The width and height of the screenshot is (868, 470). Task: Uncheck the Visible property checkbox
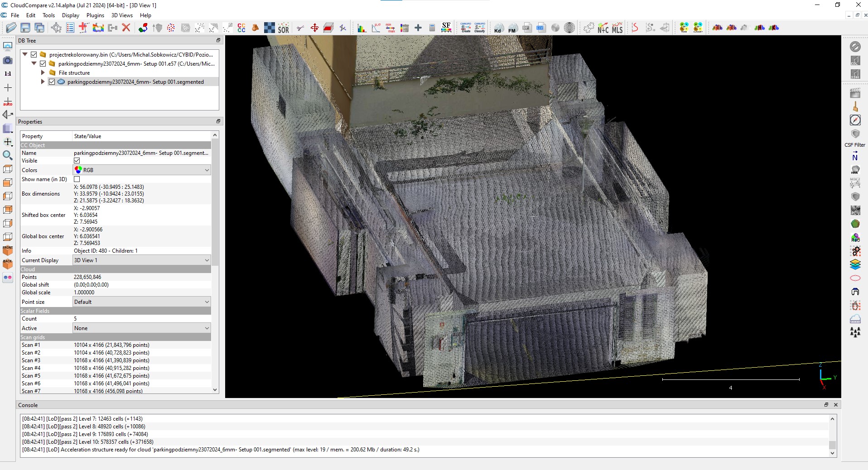pos(77,161)
